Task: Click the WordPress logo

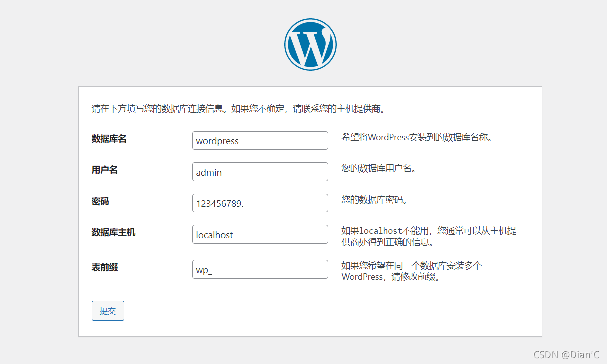Action: [x=310, y=44]
